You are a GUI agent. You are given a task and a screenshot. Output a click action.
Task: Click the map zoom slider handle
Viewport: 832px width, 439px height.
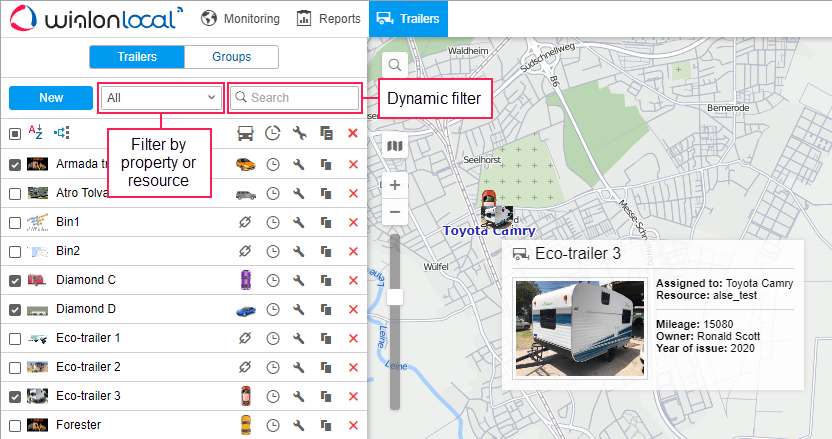pyautogui.click(x=395, y=296)
